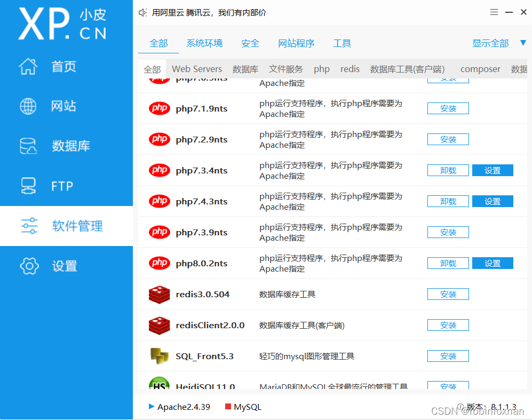This screenshot has width=532, height=420.
Task: Select the 数据库工具(客户端) sub-tab
Action: (407, 69)
